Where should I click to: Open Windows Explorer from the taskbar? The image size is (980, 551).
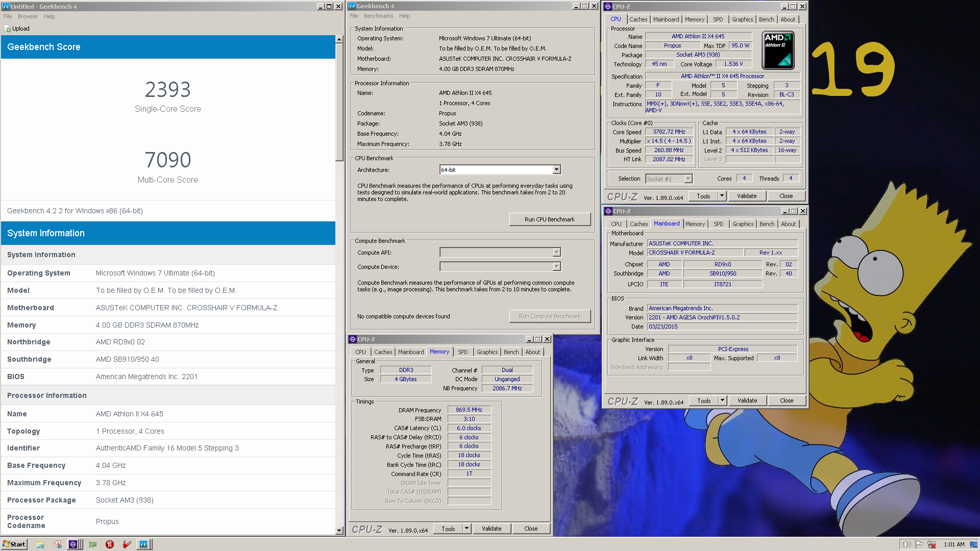[40, 544]
